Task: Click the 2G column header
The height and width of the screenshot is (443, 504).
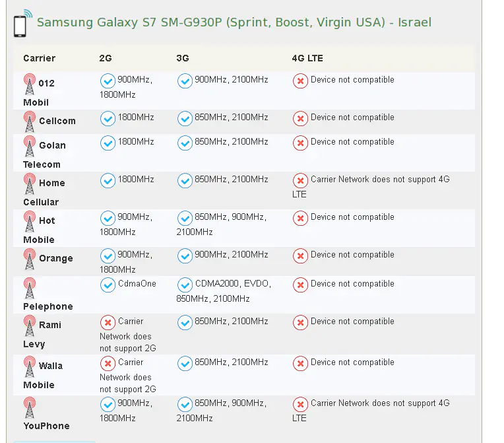Action: click(106, 58)
